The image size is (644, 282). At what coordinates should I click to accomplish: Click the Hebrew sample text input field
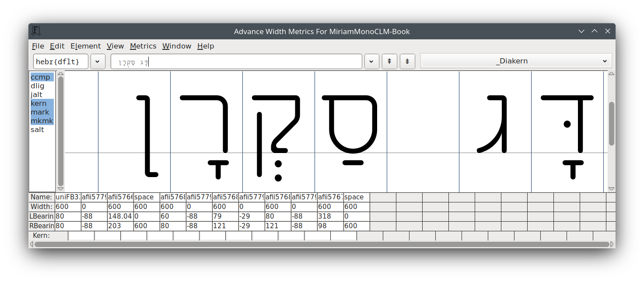[236, 62]
